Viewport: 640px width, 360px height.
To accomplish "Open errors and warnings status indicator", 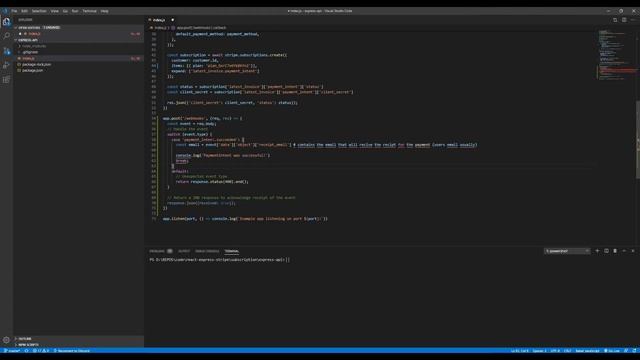I will point(41,351).
